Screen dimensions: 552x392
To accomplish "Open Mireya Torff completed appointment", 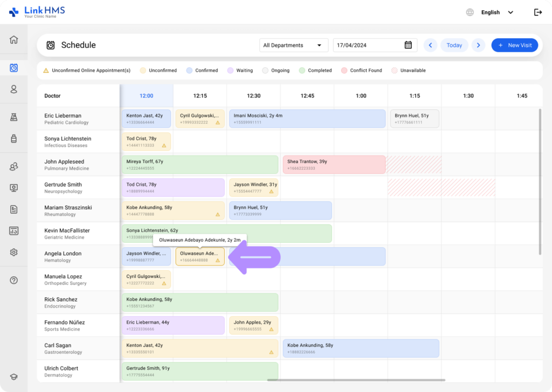I will pos(200,165).
